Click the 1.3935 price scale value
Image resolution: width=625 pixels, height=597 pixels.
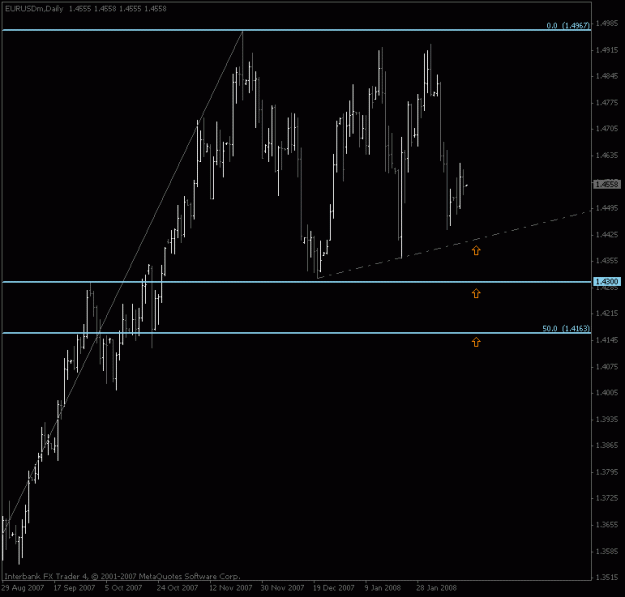point(607,419)
